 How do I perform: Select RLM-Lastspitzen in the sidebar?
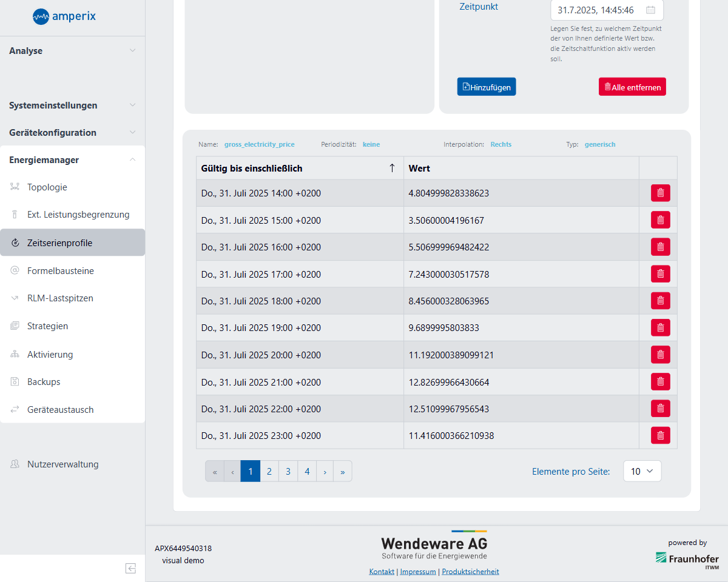(60, 298)
